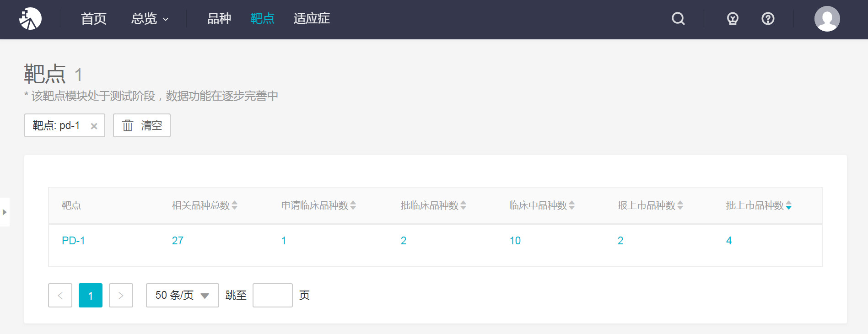868x334 pixels.
Task: Go to next page arrow
Action: (x=121, y=295)
